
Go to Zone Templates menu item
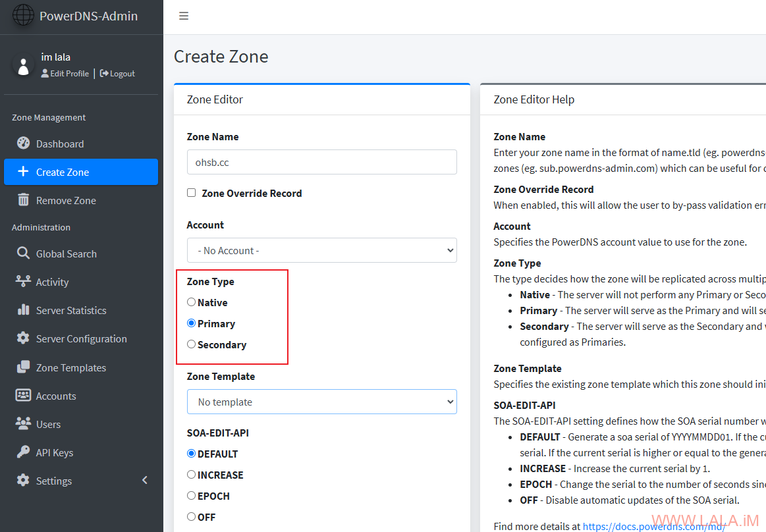(70, 367)
